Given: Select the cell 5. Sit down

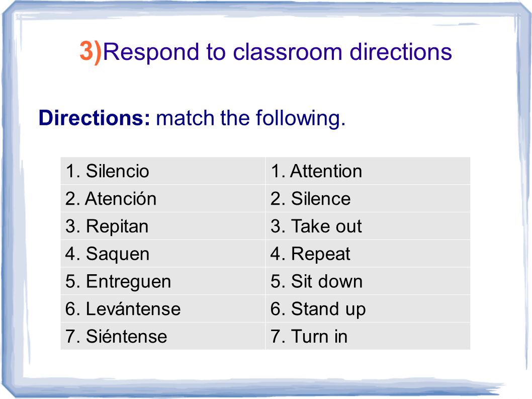Looking at the screenshot, I should (x=368, y=281).
